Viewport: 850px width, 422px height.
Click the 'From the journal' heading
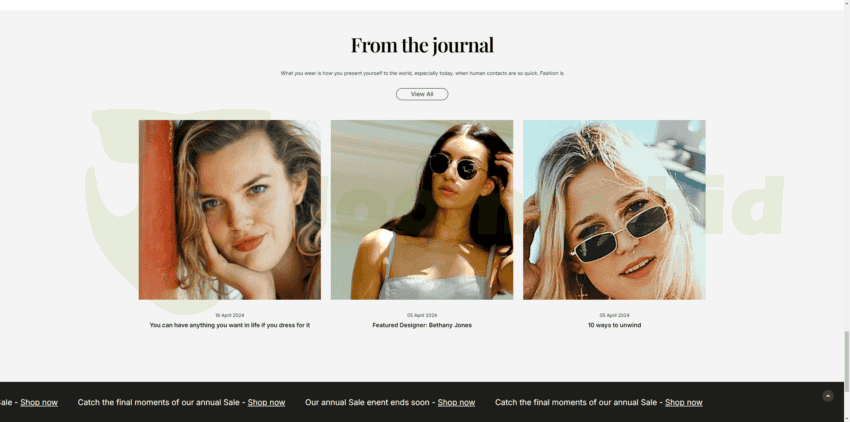422,45
